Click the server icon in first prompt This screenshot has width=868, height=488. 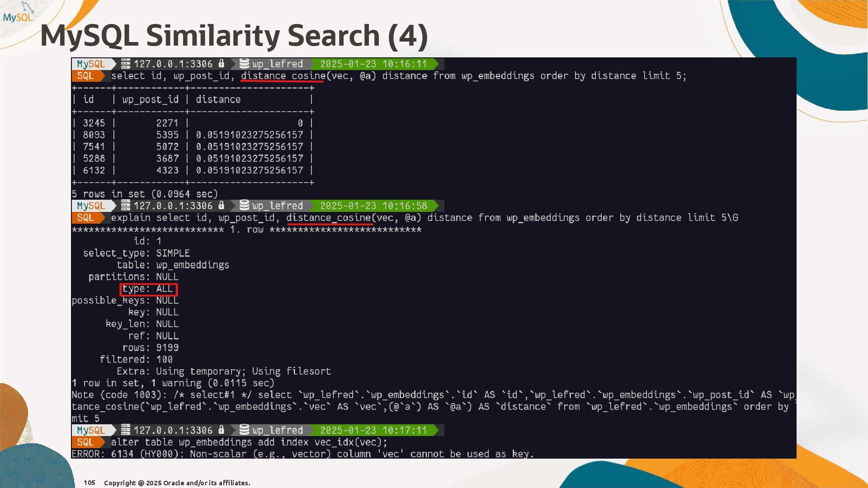(x=126, y=64)
